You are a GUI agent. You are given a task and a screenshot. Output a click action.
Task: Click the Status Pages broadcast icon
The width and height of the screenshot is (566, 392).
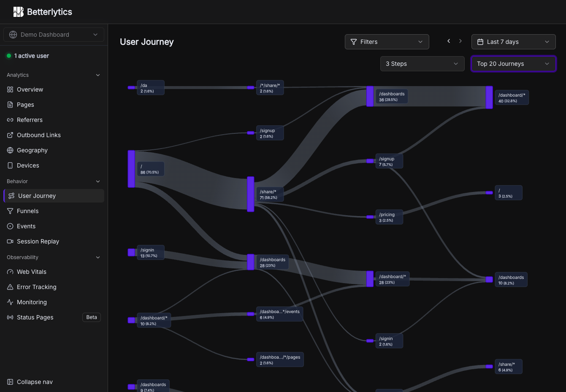point(10,317)
